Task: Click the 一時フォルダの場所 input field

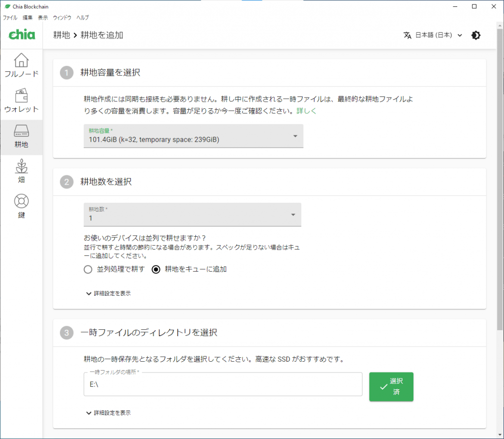Action: pyautogui.click(x=223, y=384)
